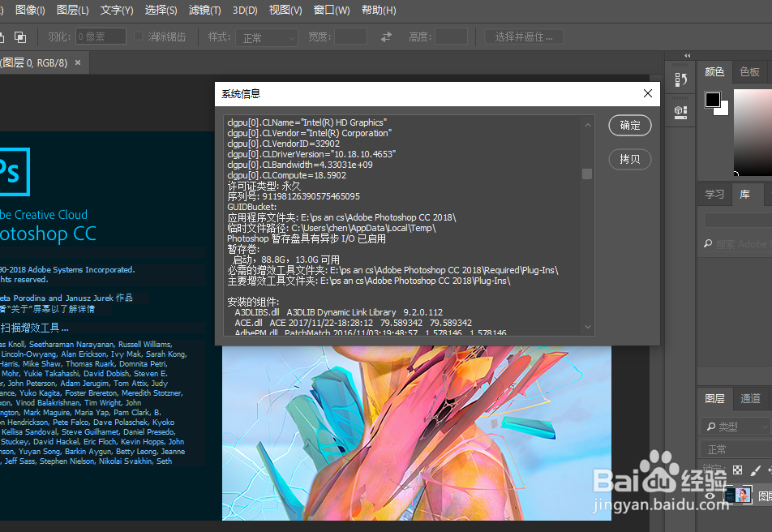This screenshot has width=772, height=532.
Task: Open the 图像(I) menu
Action: (30, 10)
